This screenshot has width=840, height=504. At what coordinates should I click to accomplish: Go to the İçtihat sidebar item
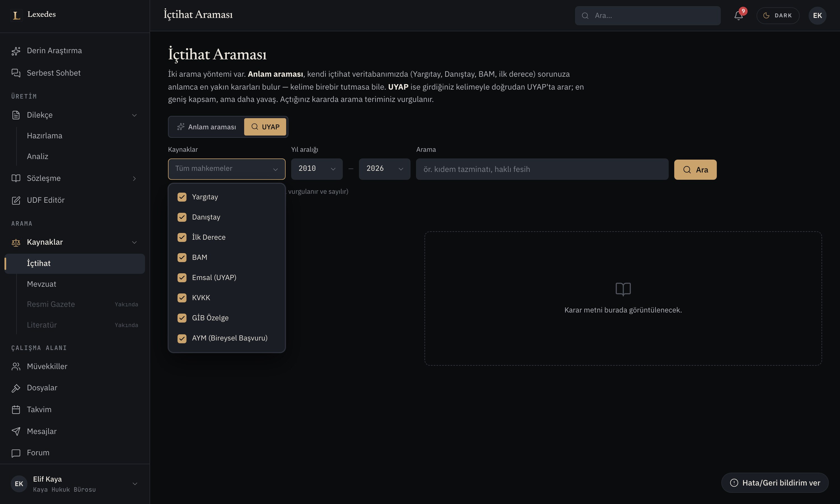[x=75, y=263]
